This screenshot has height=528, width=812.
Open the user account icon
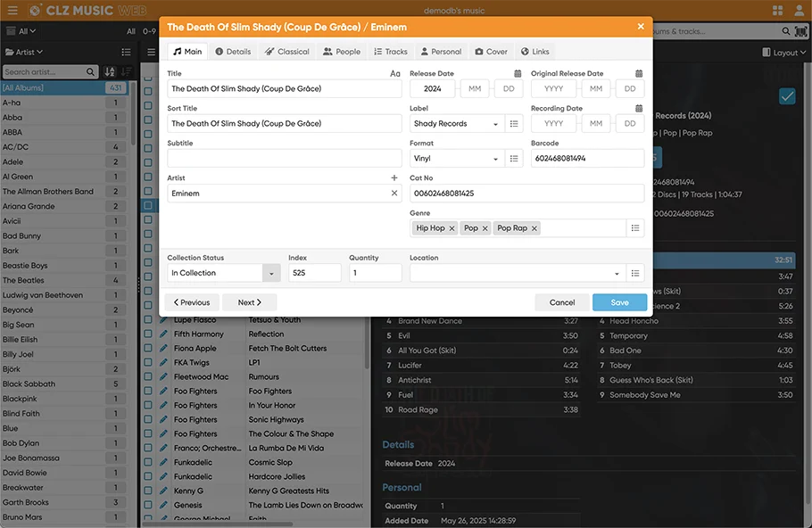(x=799, y=11)
